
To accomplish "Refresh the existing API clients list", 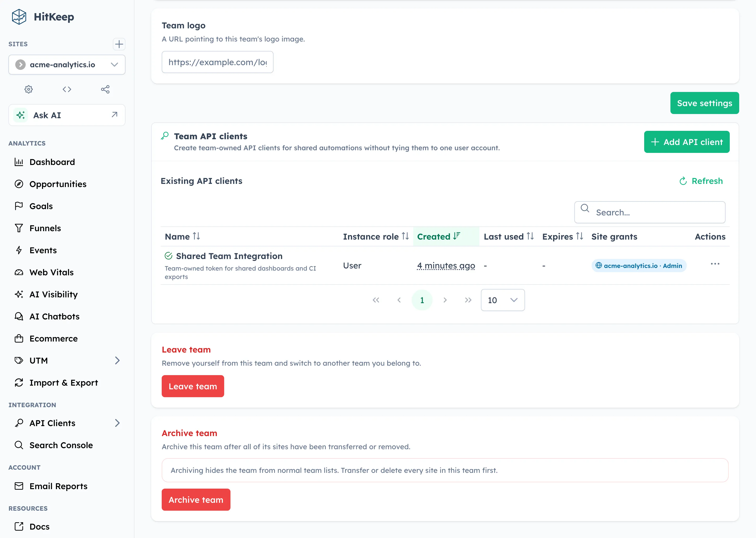I will pos(701,181).
